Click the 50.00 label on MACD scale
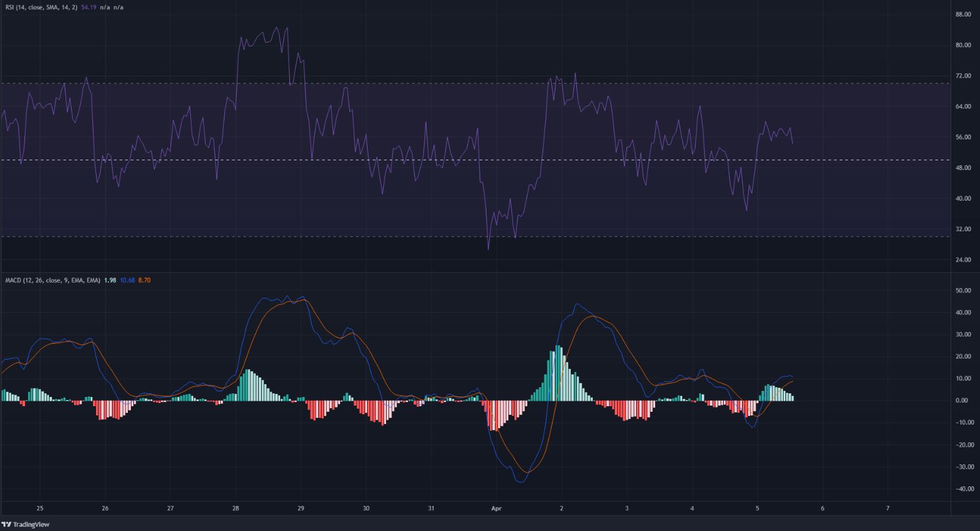Image resolution: width=980 pixels, height=531 pixels. (x=963, y=291)
